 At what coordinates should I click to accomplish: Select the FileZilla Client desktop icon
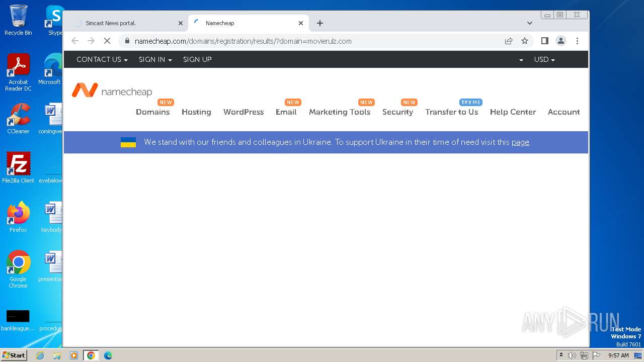coord(18,167)
